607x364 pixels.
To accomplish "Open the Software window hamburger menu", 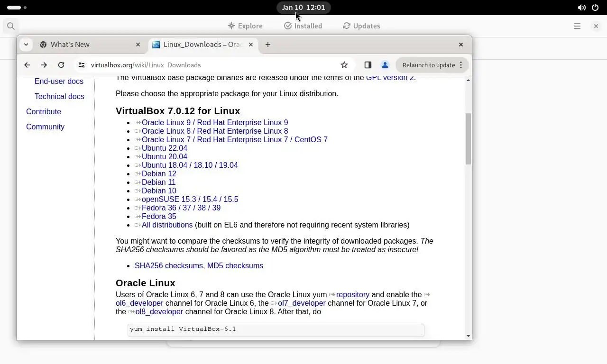I will (577, 26).
